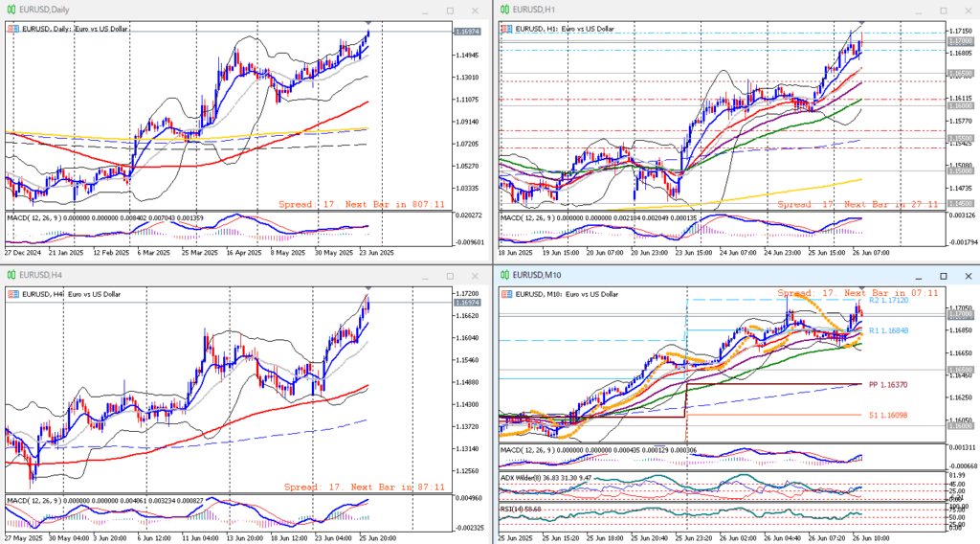Click the 1.14945 price on Daily scale
Viewport: 980px width, 544px height.
[467, 56]
